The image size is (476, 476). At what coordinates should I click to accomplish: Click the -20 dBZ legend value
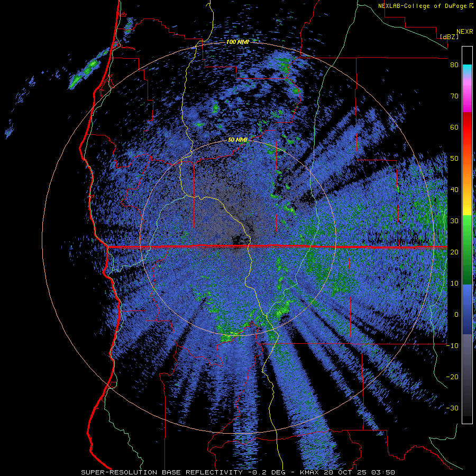point(452,377)
